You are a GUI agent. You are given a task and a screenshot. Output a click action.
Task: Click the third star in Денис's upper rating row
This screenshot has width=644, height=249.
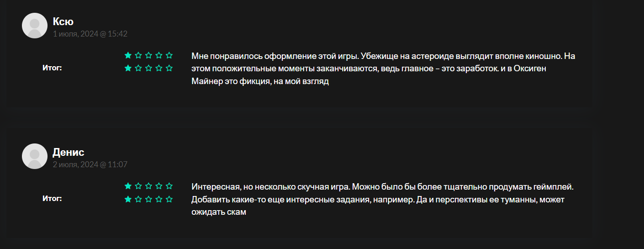(148, 186)
